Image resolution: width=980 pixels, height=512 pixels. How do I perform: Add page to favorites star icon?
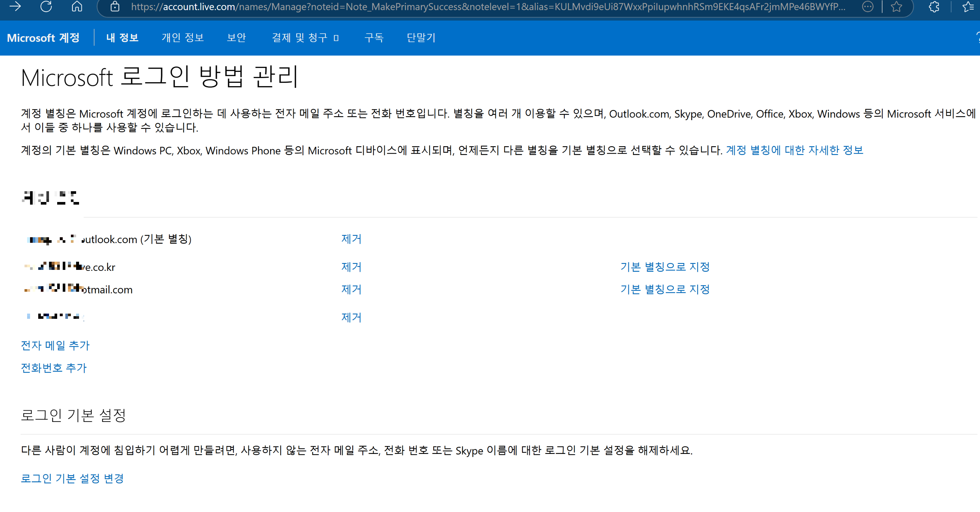coord(896,7)
